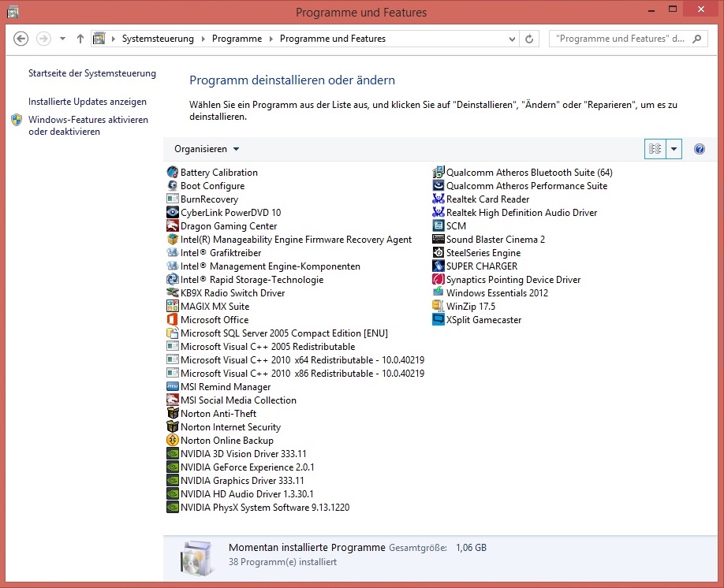724x588 pixels.
Task: Click Programme und Features breadcrumb item
Action: click(x=333, y=39)
